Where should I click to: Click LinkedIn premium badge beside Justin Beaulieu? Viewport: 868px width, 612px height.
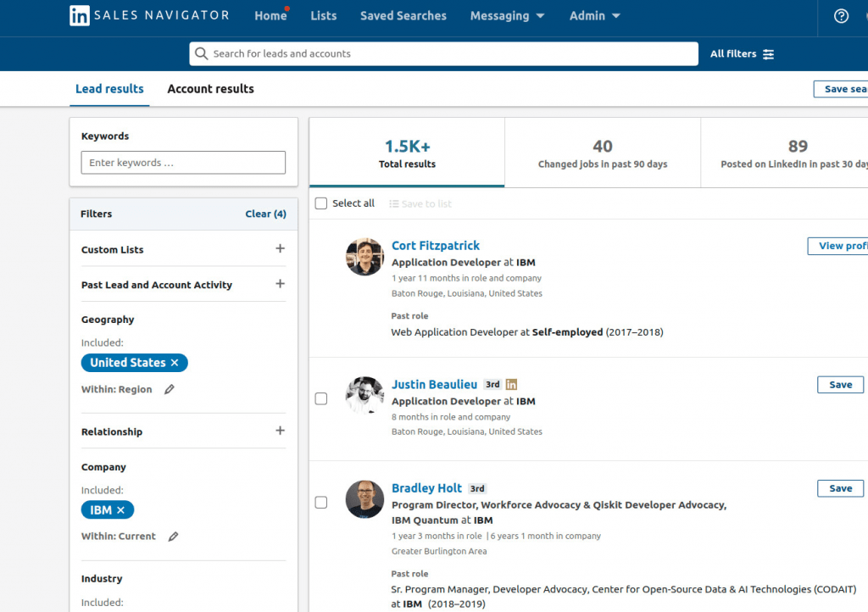[x=511, y=385]
